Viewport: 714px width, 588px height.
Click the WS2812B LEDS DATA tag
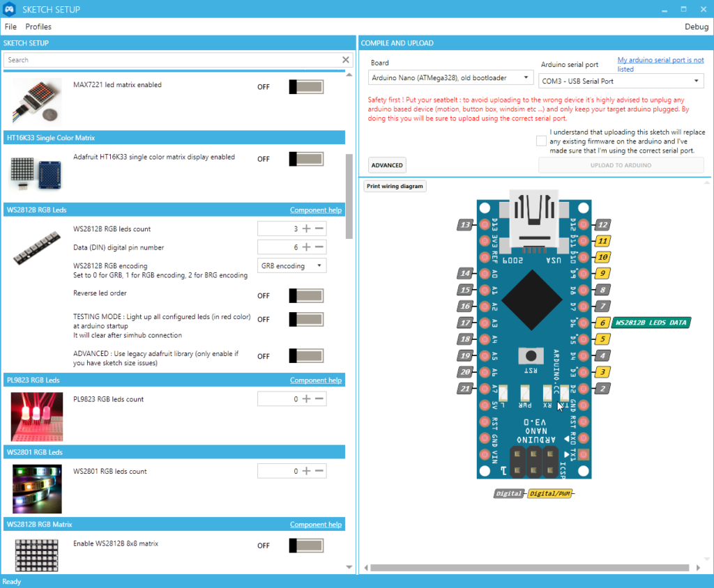[651, 323]
